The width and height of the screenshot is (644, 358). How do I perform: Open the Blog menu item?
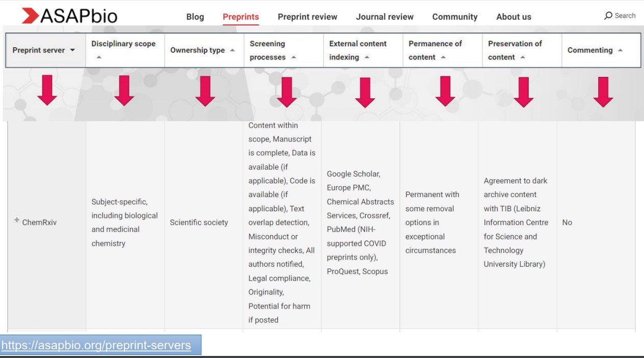click(195, 17)
